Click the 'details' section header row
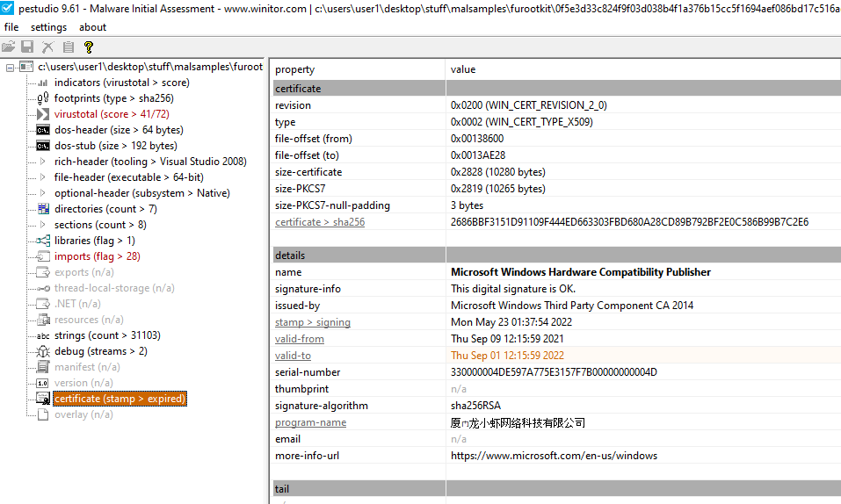The height and width of the screenshot is (504, 841). [x=557, y=256]
